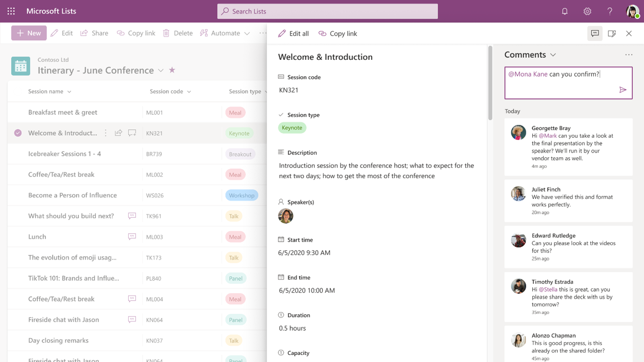644x362 pixels.
Task: Click the 0.5 hours duration value
Action: click(292, 328)
